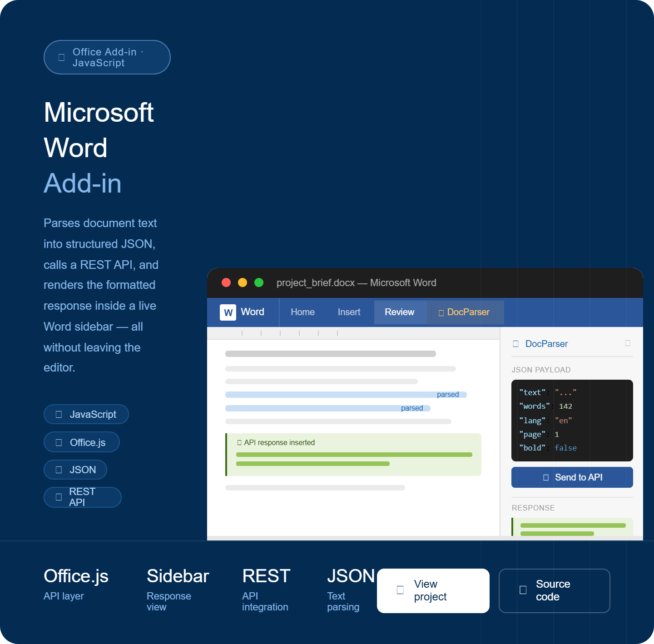654x644 pixels.
Task: Click the icon in REST API pill
Action: [59, 497]
